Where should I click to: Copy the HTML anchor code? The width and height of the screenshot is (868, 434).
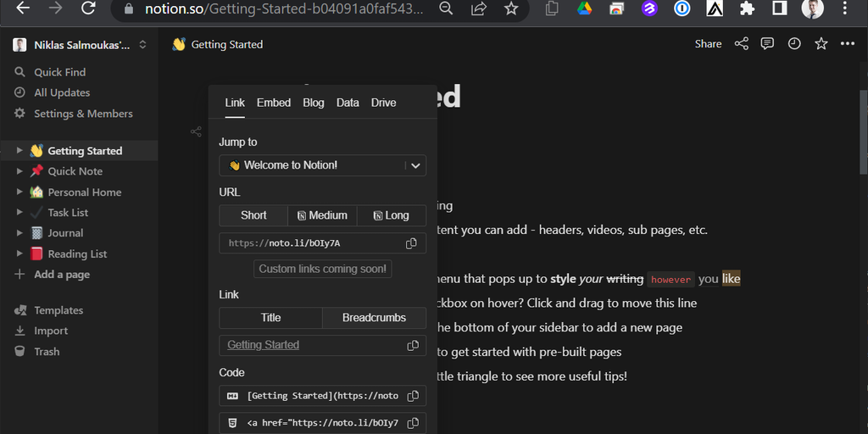click(413, 423)
